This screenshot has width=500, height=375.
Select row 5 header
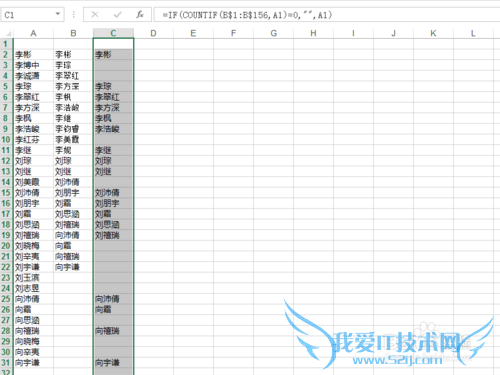click(x=6, y=86)
